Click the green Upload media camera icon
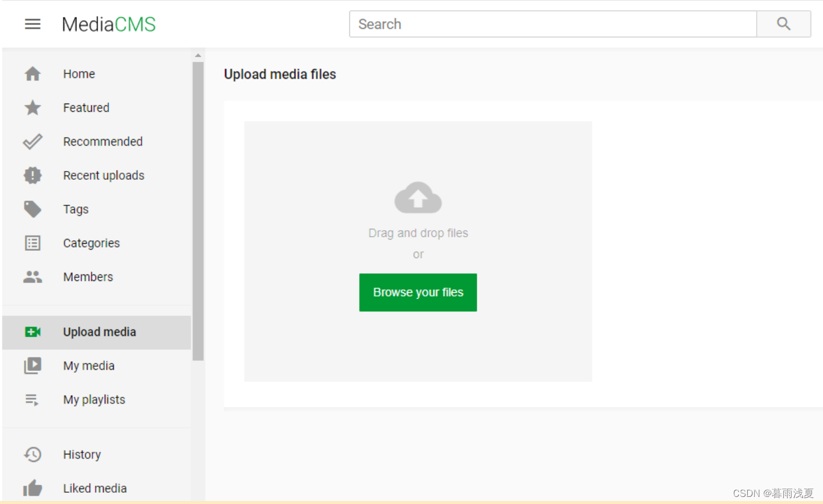The image size is (823, 504). (x=33, y=332)
